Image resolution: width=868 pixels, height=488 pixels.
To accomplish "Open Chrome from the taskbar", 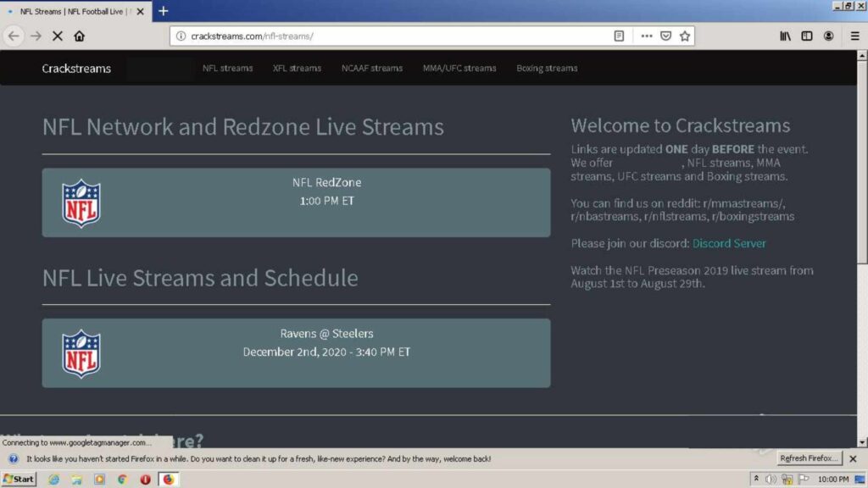I will tap(122, 480).
